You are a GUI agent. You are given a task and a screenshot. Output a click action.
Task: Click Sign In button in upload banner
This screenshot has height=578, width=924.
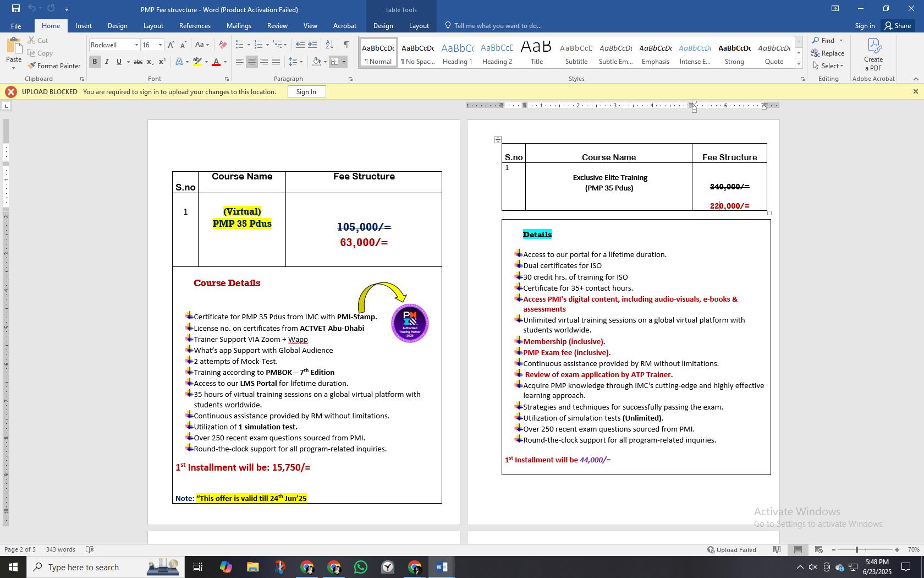306,92
